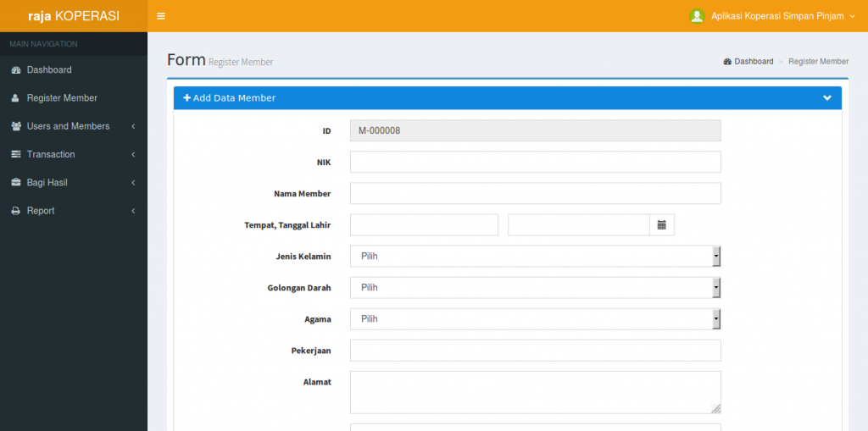The width and height of the screenshot is (868, 431).
Task: Click the Dashboard gauge icon in sidebar
Action: (15, 70)
